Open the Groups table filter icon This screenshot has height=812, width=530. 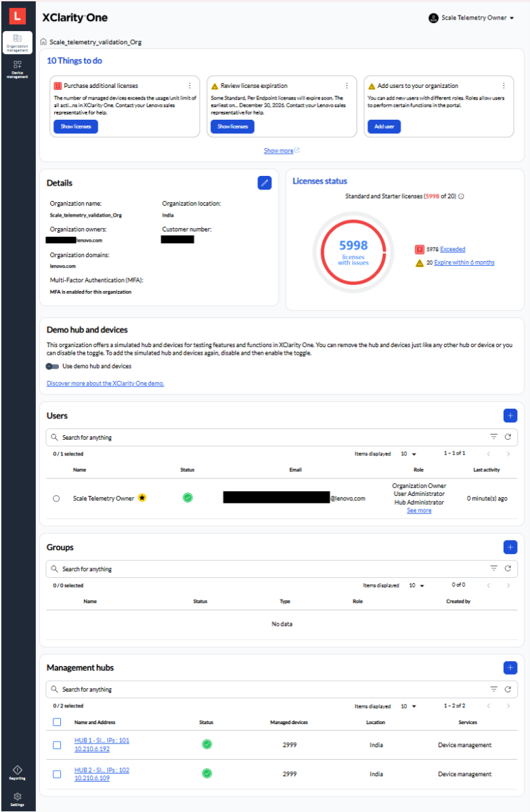493,569
